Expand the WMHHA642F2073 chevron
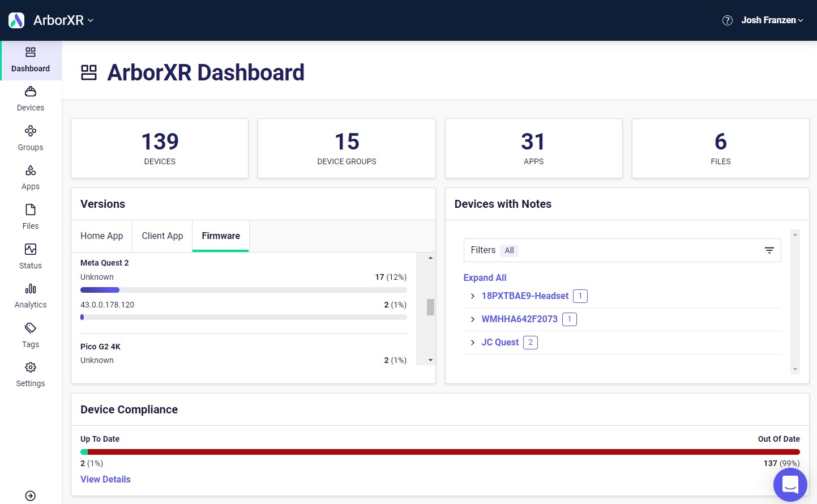This screenshot has height=504, width=817. (472, 319)
